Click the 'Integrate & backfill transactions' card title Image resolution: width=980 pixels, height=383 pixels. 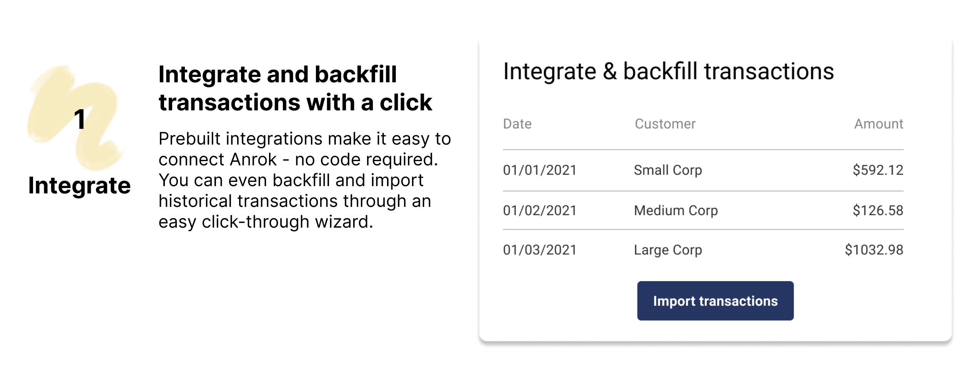pyautogui.click(x=668, y=72)
